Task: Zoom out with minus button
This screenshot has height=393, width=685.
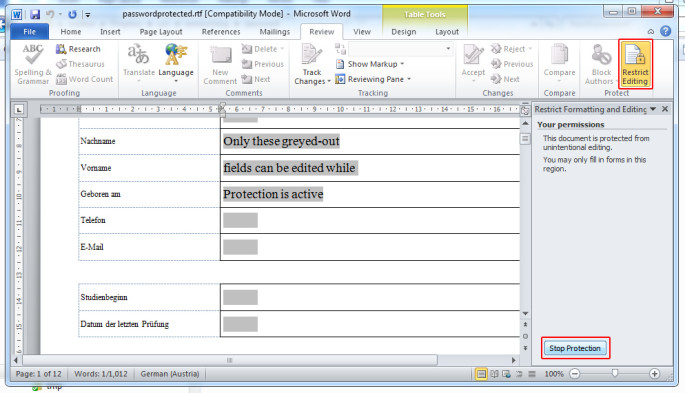Action: pos(575,374)
